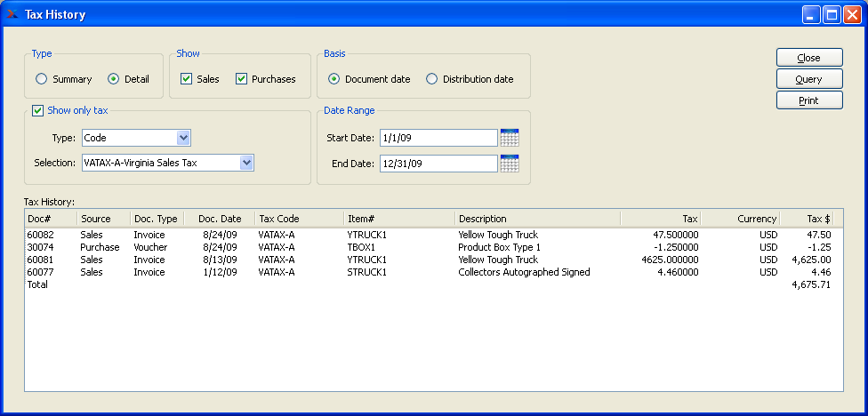Open the End Date calendar picker
Viewport: 868px width, 416px height.
[x=510, y=164]
